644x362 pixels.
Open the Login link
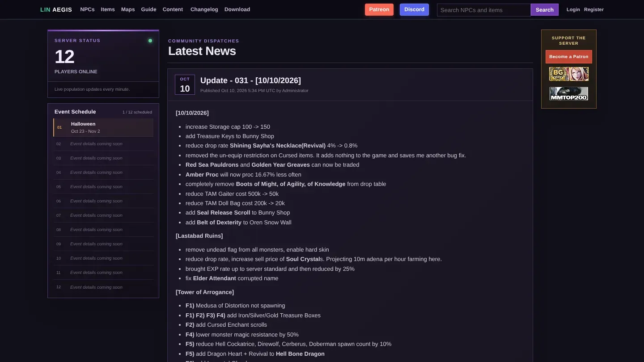pyautogui.click(x=573, y=9)
